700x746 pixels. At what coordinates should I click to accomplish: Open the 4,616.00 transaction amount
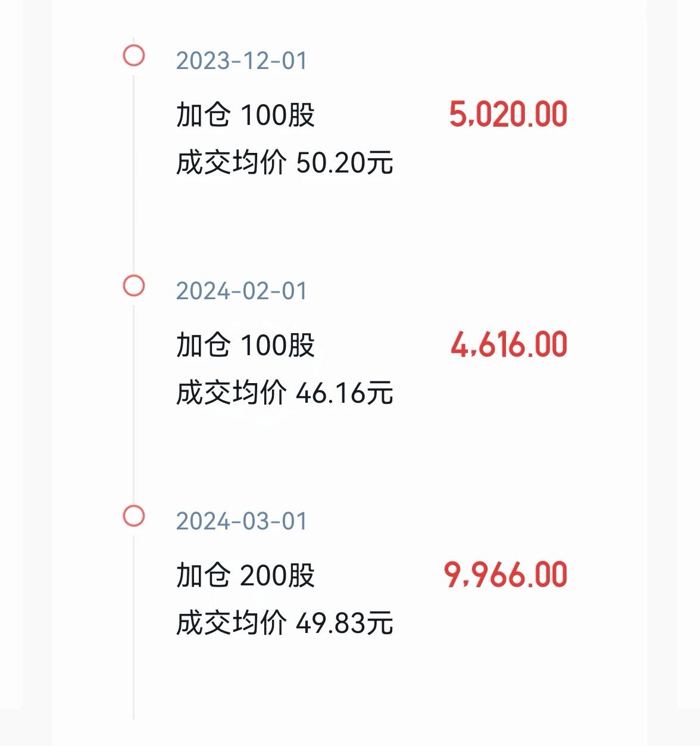(x=509, y=345)
